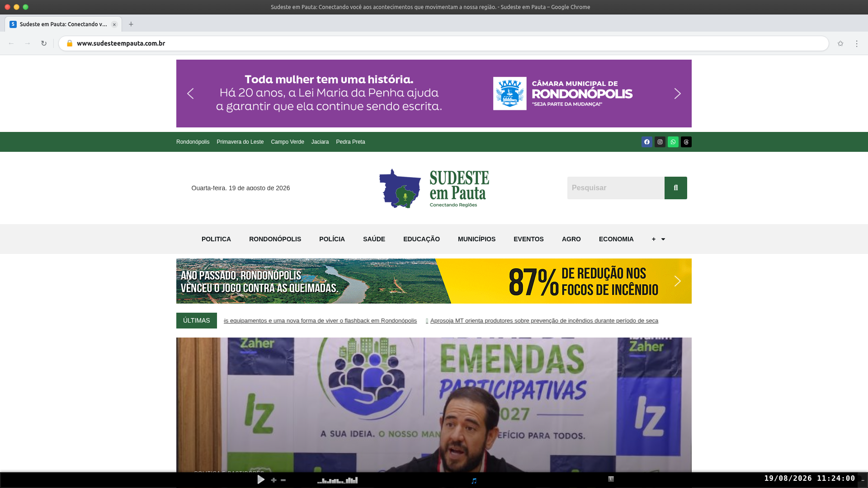Viewport: 868px width, 488px height.
Task: Open the ECONOMIA section
Action: [616, 239]
